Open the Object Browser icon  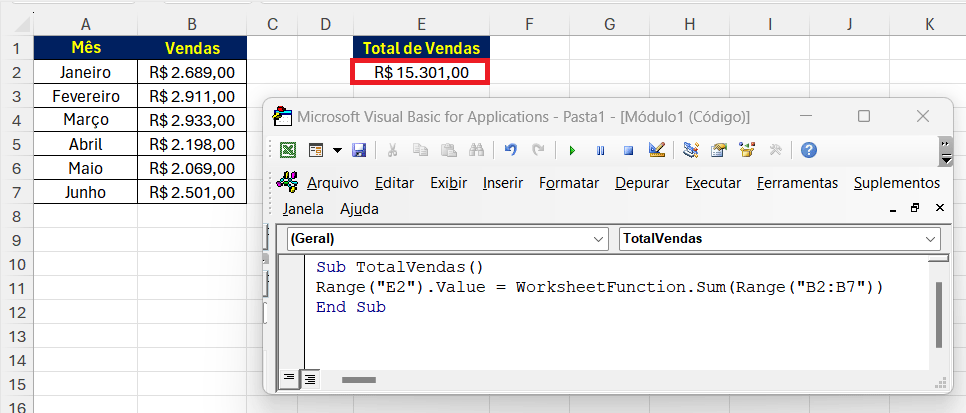click(x=746, y=150)
